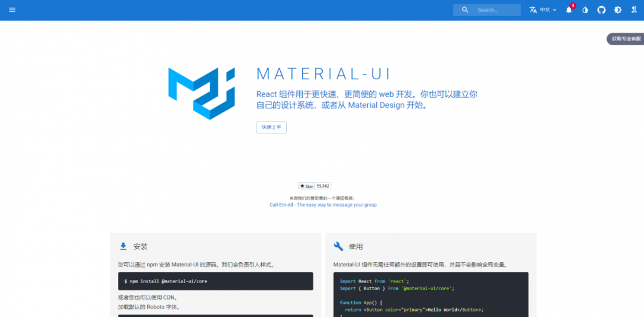Open the 55,862 stargazers count link

323,186
